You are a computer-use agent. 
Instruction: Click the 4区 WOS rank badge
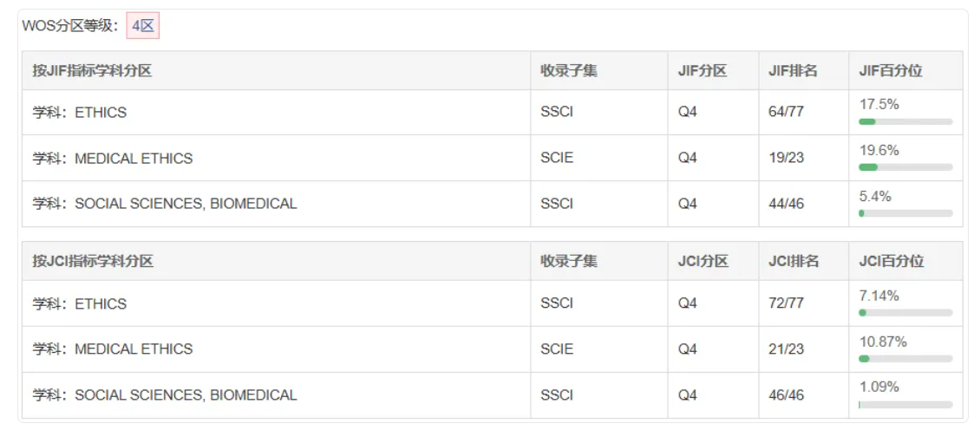(143, 26)
